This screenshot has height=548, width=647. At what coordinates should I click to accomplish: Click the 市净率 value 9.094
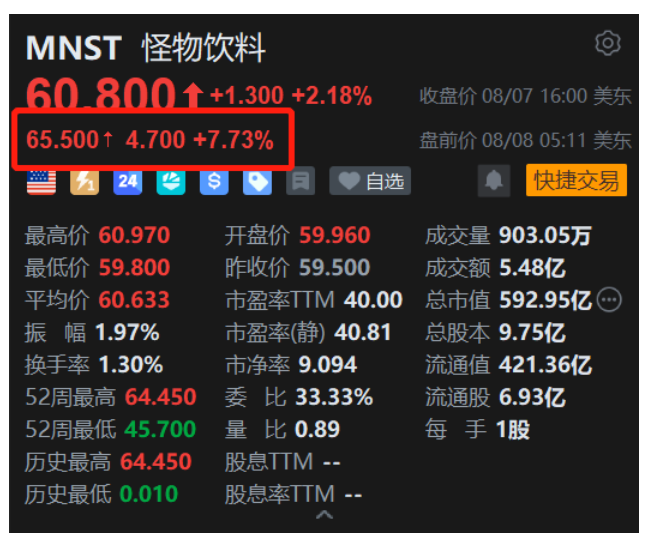(328, 365)
